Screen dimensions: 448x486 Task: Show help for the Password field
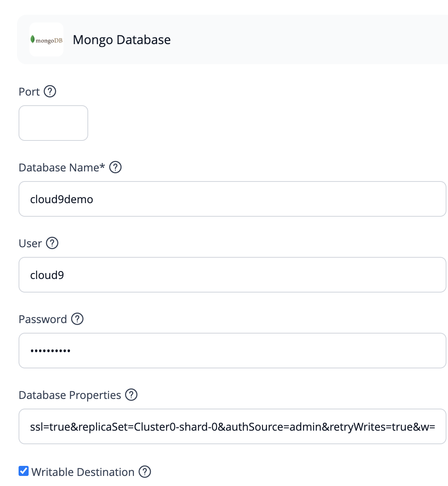(x=77, y=319)
